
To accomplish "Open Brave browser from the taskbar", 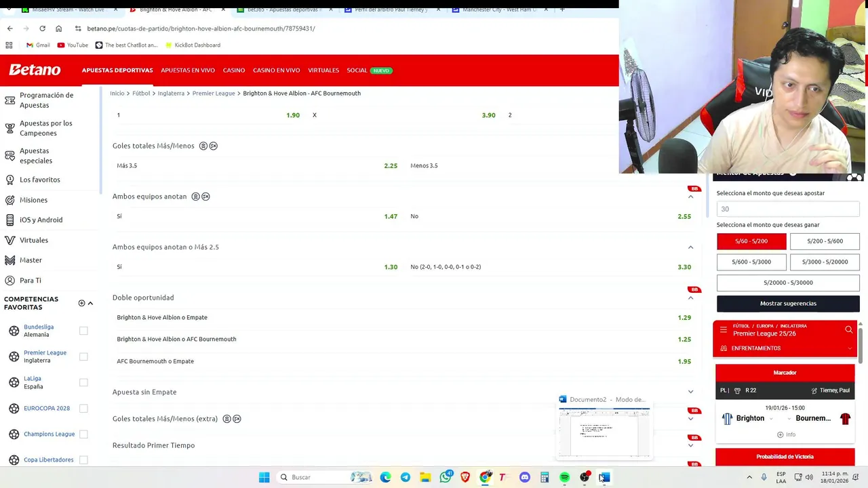I will tap(465, 477).
